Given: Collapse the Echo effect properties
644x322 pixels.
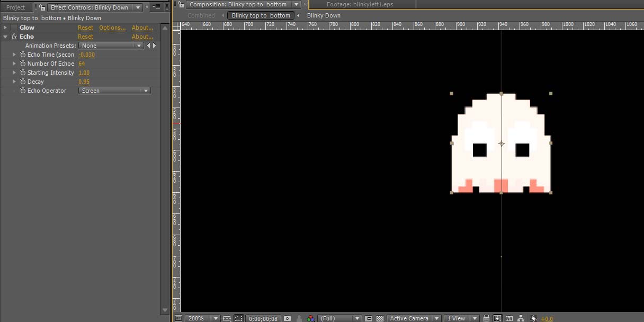Looking at the screenshot, I should [x=5, y=37].
